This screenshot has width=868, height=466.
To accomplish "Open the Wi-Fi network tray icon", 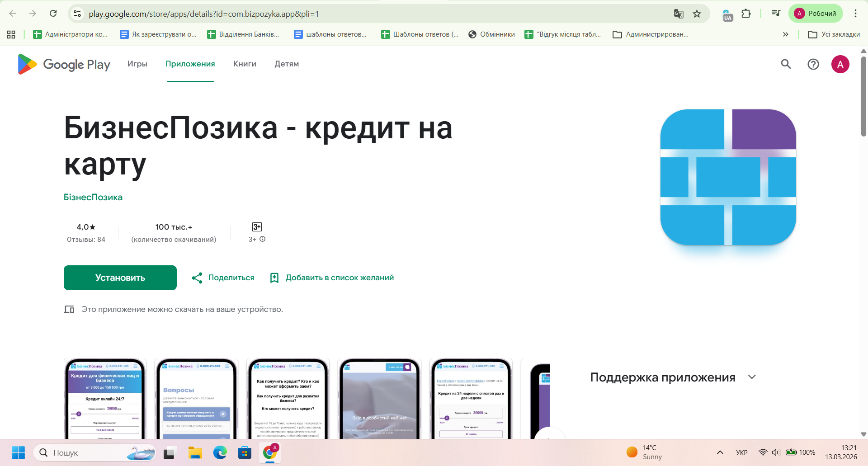I will (763, 452).
